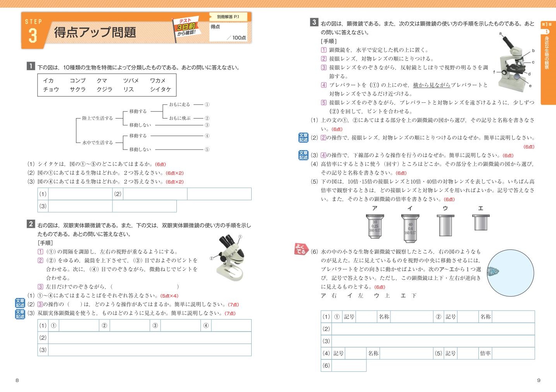The height and width of the screenshot is (392, 556).
Task: Click the question 1 answer field (3)
Action: 80,206
